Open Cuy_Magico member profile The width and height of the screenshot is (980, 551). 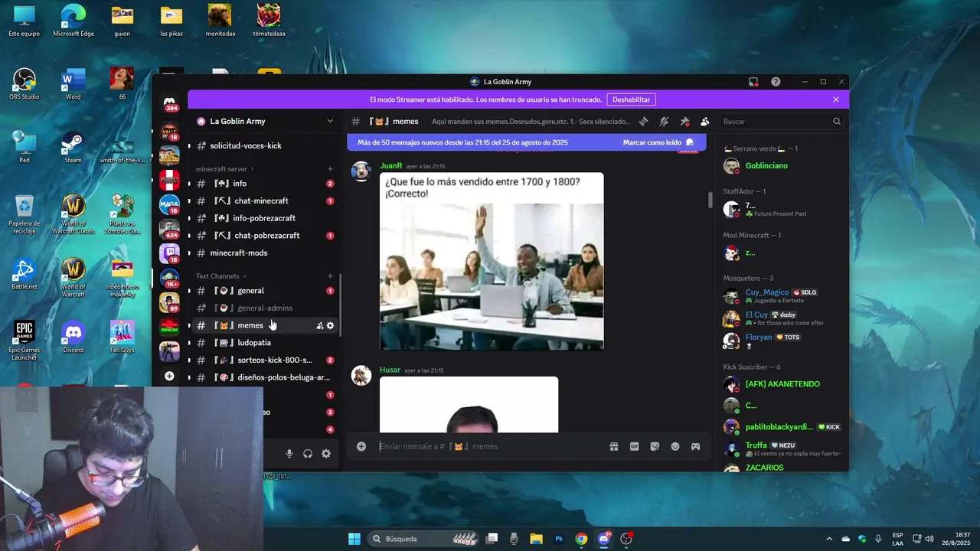[x=782, y=296]
